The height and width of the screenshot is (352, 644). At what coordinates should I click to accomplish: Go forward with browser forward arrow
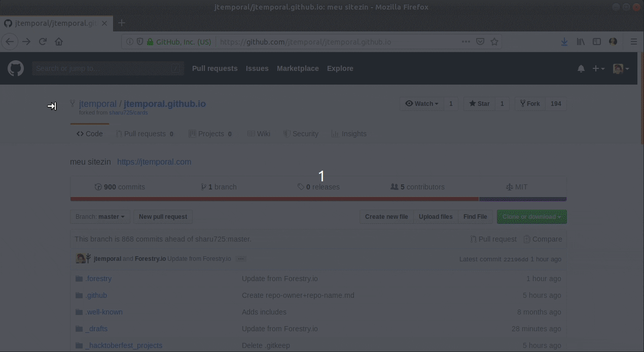tap(26, 42)
